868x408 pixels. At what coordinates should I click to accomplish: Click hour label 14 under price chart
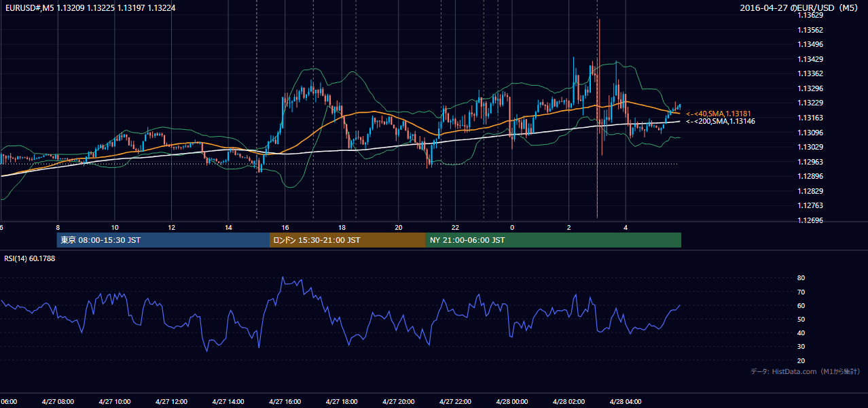click(x=228, y=227)
